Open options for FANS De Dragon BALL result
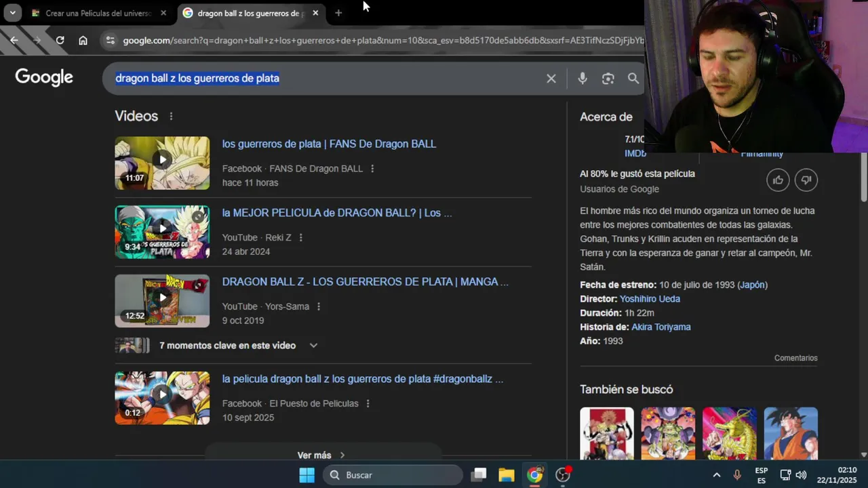 tap(372, 169)
